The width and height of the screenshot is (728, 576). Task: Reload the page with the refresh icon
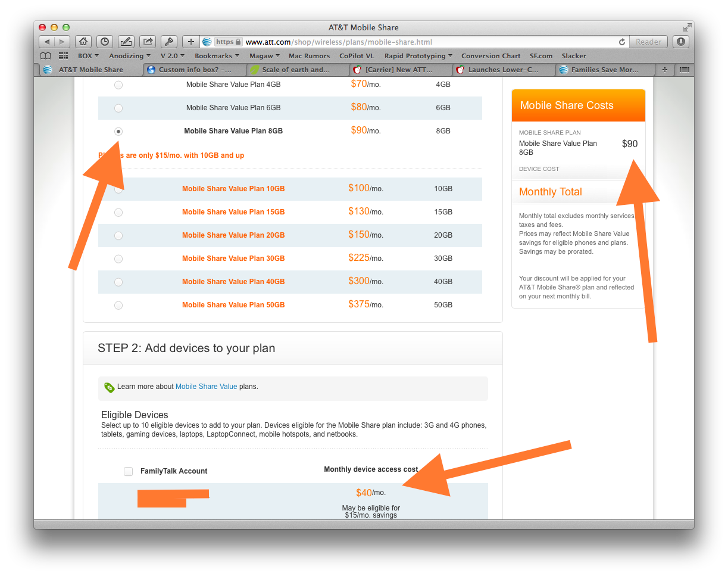pyautogui.click(x=622, y=42)
